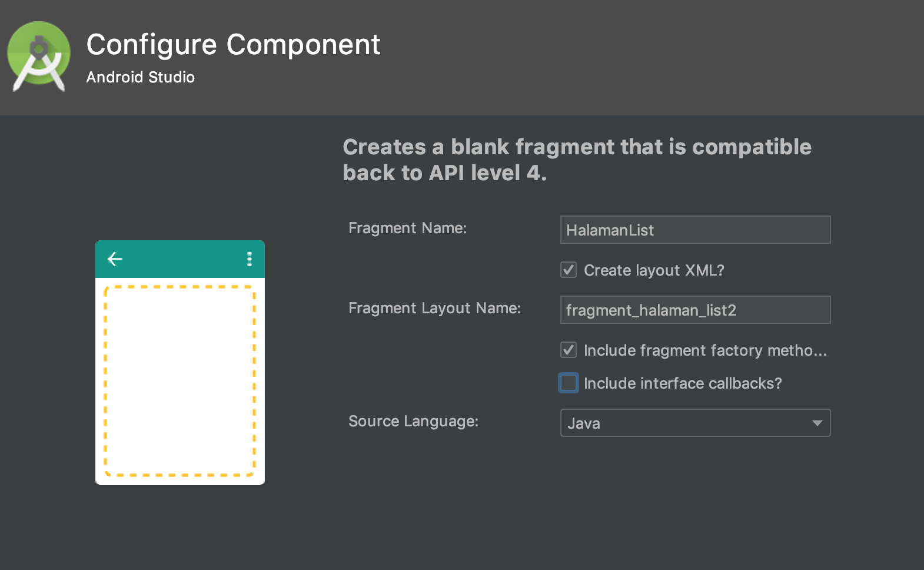Open the Source Language combo box showing Java
The height and width of the screenshot is (570, 924).
point(683,423)
